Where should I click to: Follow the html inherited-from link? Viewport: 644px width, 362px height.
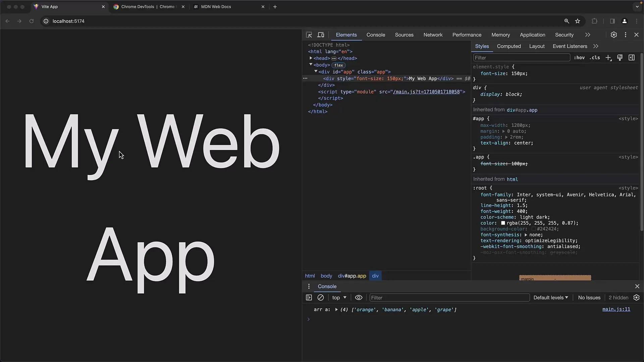(512, 179)
